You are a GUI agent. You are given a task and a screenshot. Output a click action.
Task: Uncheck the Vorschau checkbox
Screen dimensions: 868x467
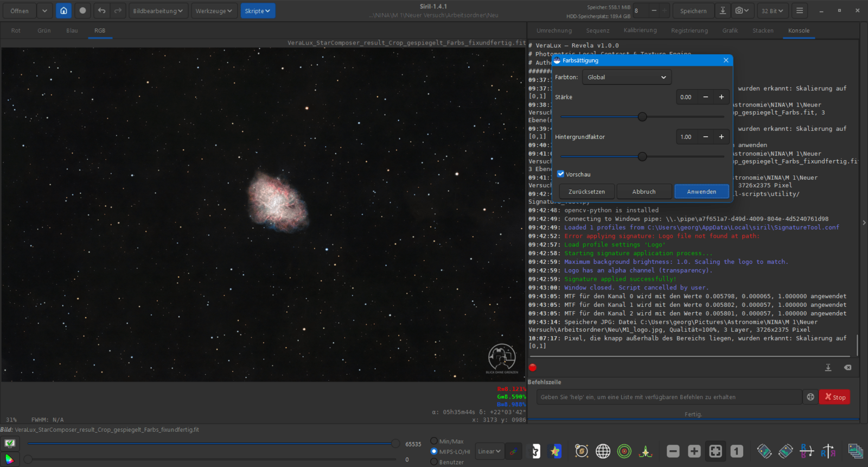(x=561, y=174)
